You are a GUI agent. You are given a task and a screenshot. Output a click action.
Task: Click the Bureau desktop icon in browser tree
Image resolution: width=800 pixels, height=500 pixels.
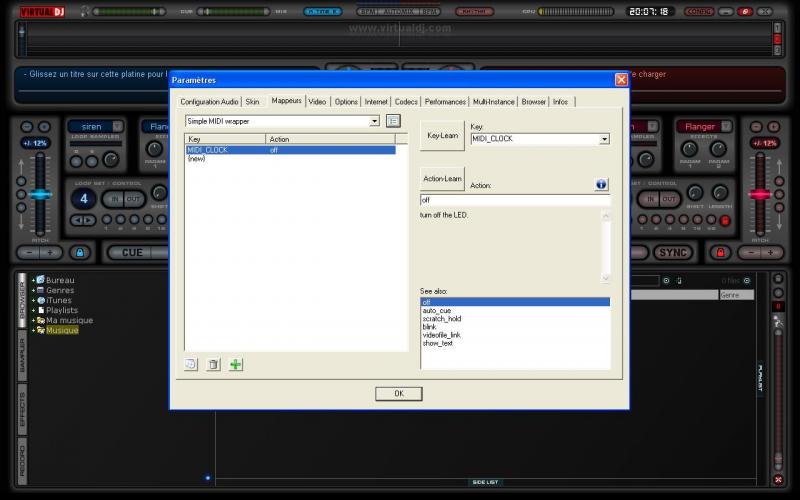(40, 280)
